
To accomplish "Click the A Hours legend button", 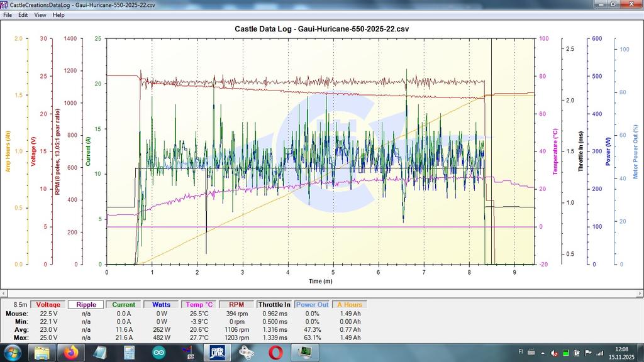I will click(x=349, y=304).
